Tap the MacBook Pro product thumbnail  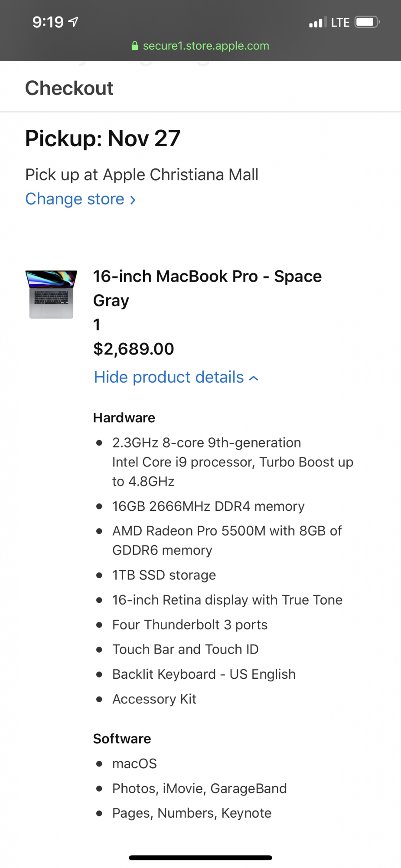coord(51,294)
